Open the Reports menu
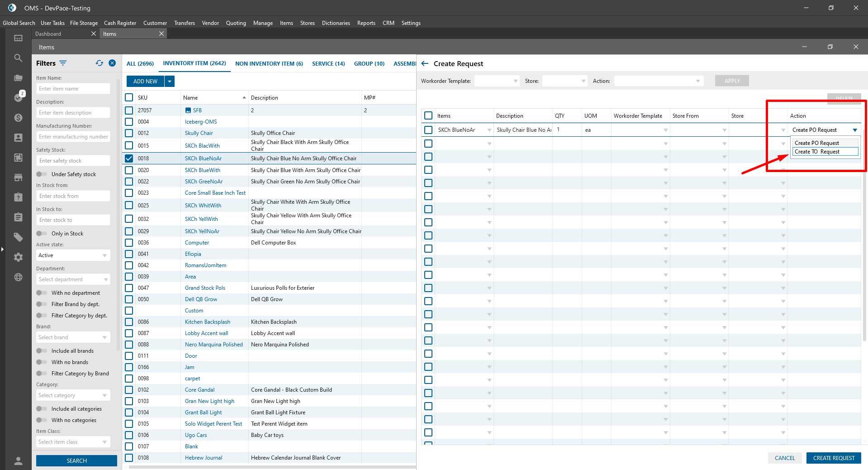Image resolution: width=868 pixels, height=470 pixels. pyautogui.click(x=366, y=23)
